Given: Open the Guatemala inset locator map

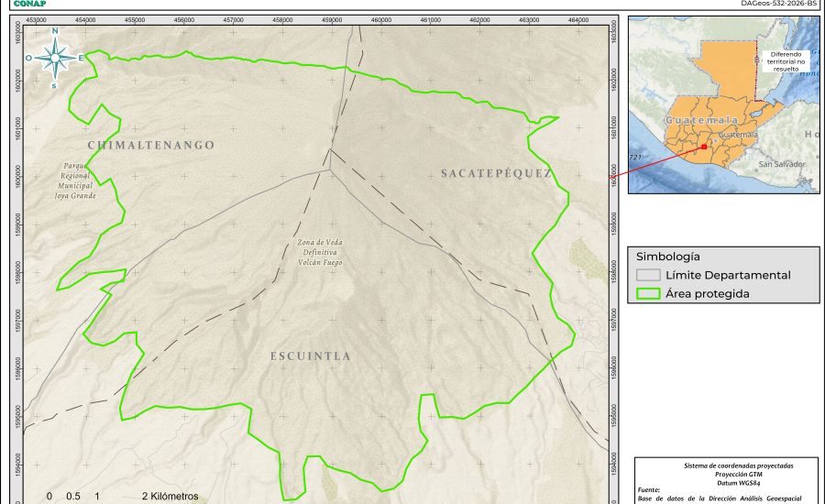Looking at the screenshot, I should [724, 104].
